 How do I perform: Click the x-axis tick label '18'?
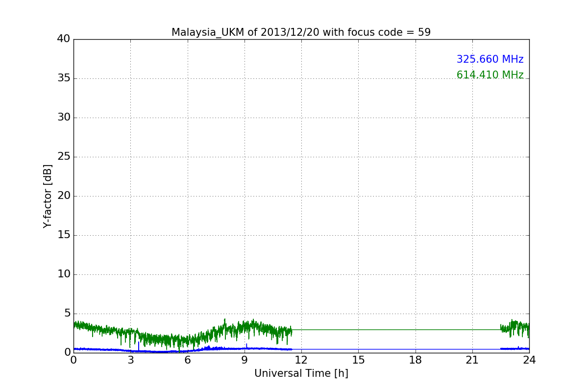click(416, 360)
